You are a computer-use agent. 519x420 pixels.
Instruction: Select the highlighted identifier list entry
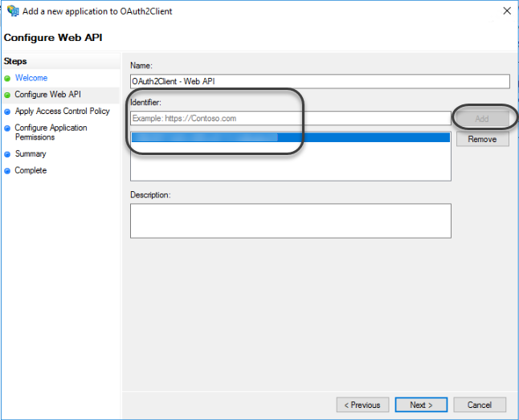coord(291,137)
